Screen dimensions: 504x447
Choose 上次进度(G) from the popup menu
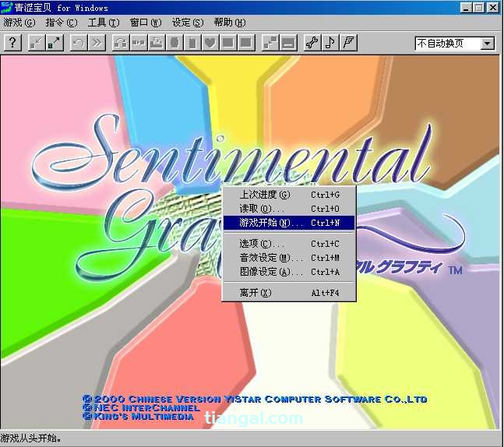tap(289, 195)
